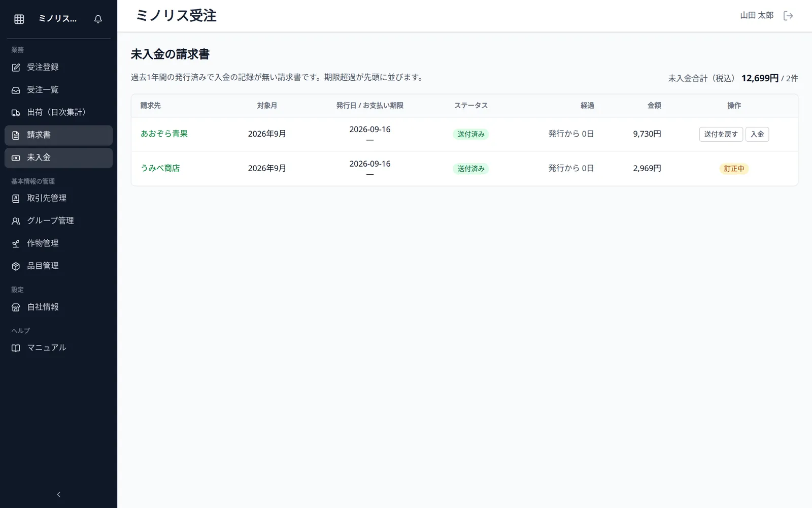Click 送付済み status in うみべ商店 row
Image resolution: width=812 pixels, height=508 pixels.
tap(470, 169)
